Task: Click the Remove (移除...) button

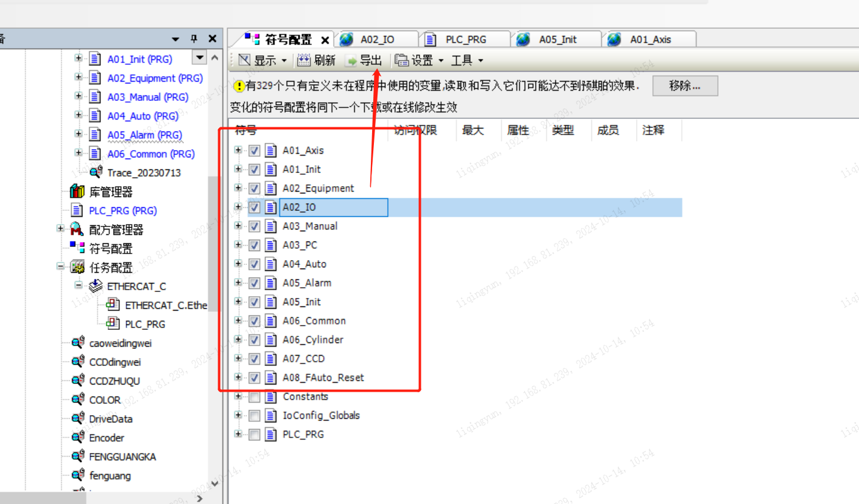Action: click(685, 86)
